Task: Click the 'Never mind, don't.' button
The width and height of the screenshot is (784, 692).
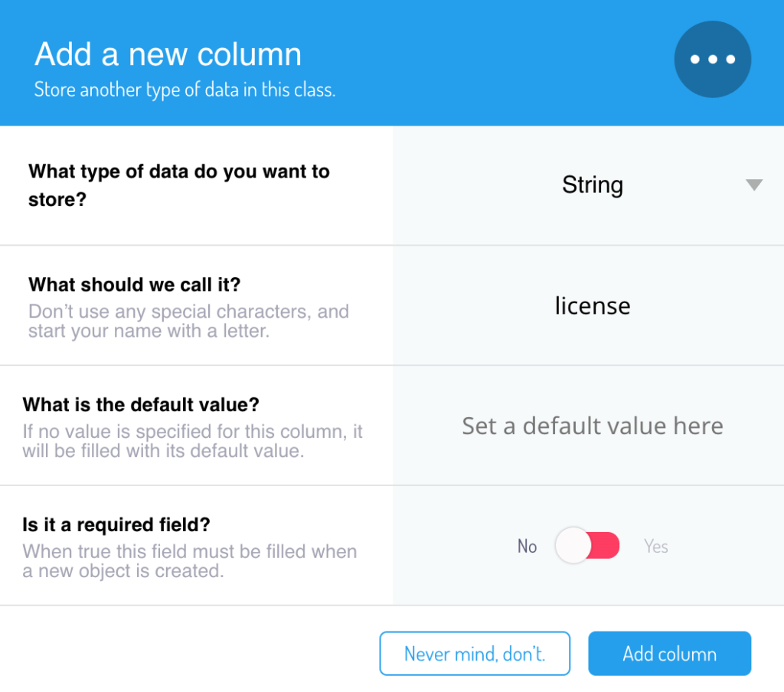Action: point(475,654)
